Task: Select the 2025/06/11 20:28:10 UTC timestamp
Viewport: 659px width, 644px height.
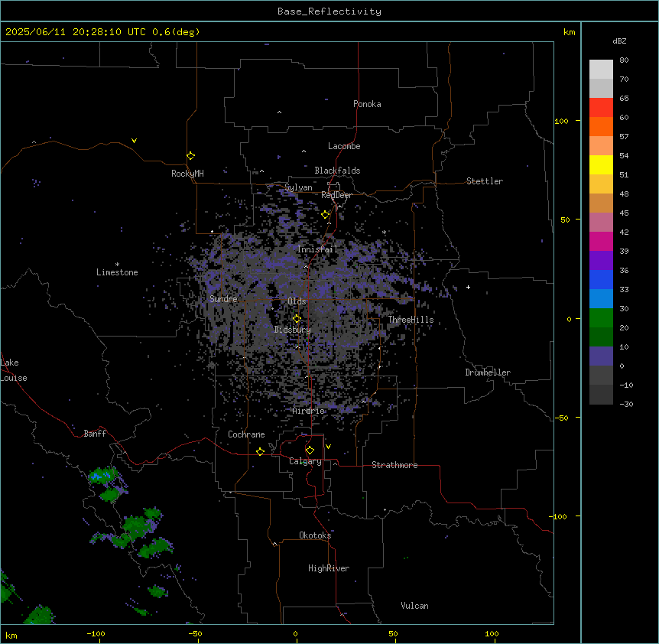Action: click(102, 32)
